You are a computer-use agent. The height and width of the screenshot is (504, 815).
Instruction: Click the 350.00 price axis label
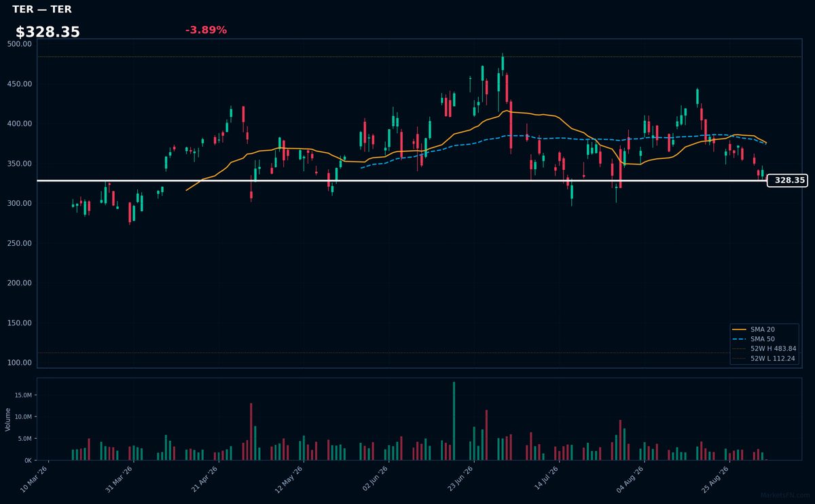tap(19, 164)
